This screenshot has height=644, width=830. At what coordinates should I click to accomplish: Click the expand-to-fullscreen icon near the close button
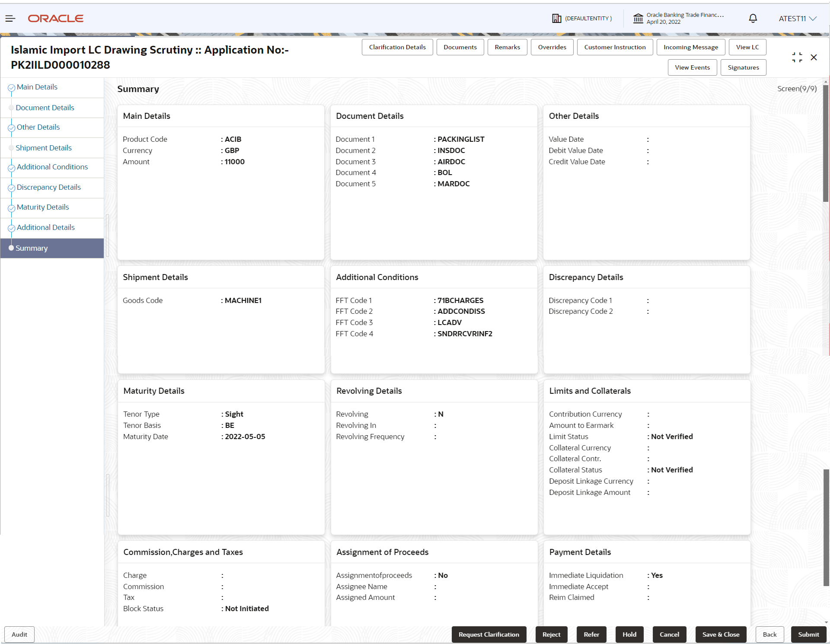pos(798,57)
